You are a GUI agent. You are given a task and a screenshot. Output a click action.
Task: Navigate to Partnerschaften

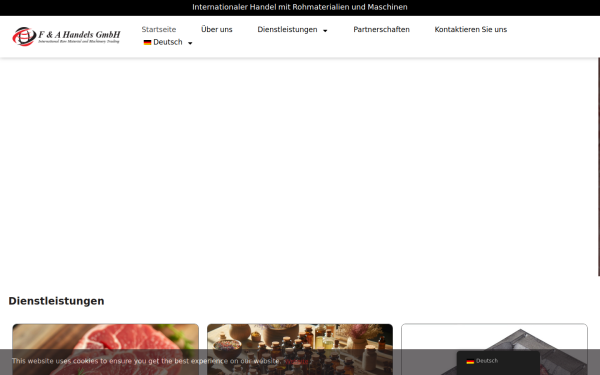pyautogui.click(x=382, y=29)
